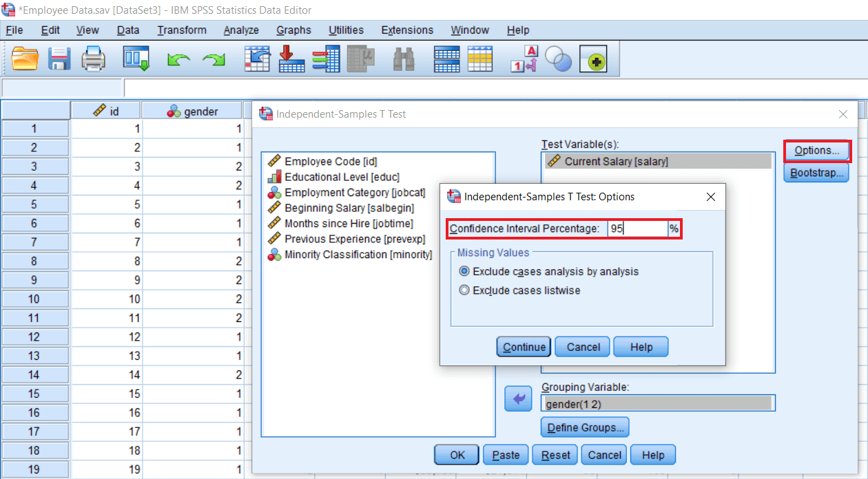The width and height of the screenshot is (868, 479).
Task: Open the Help menu
Action: tap(518, 30)
